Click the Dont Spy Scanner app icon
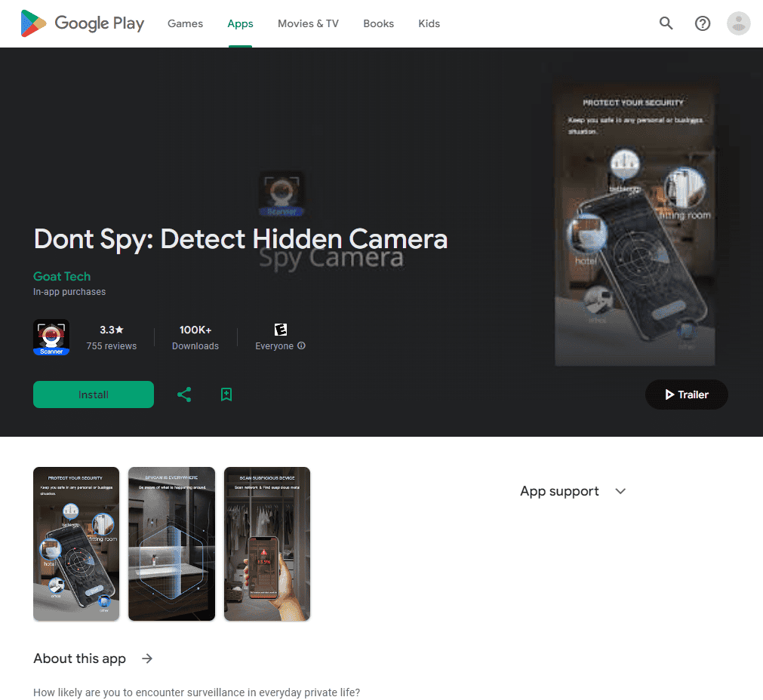The image size is (763, 700). pyautogui.click(x=51, y=337)
